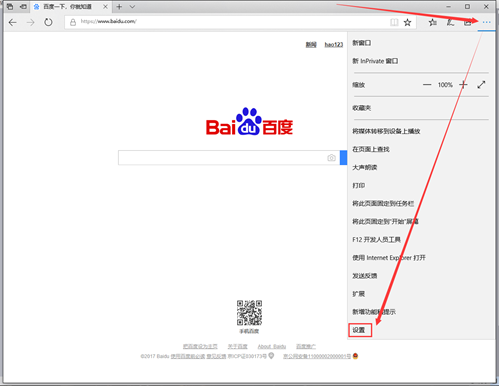Open 收藏夹 from the menu

tap(362, 108)
